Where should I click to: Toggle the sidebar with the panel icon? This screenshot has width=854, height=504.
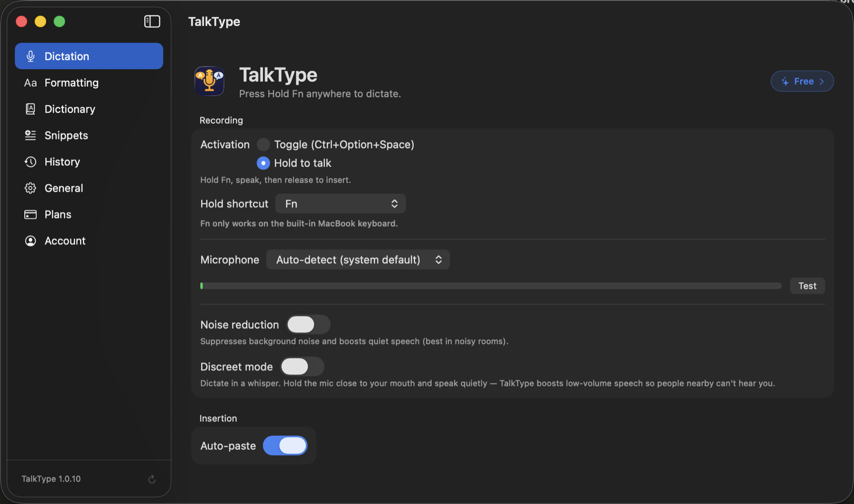pyautogui.click(x=152, y=21)
